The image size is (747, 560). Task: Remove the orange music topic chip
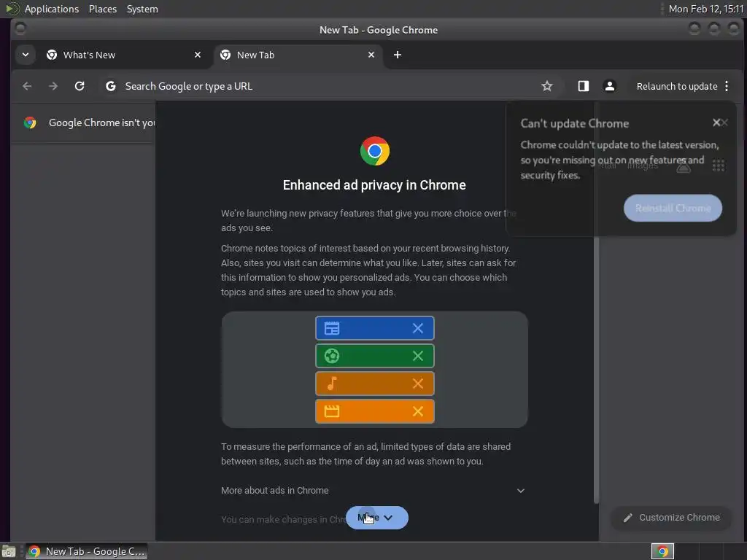418,384
